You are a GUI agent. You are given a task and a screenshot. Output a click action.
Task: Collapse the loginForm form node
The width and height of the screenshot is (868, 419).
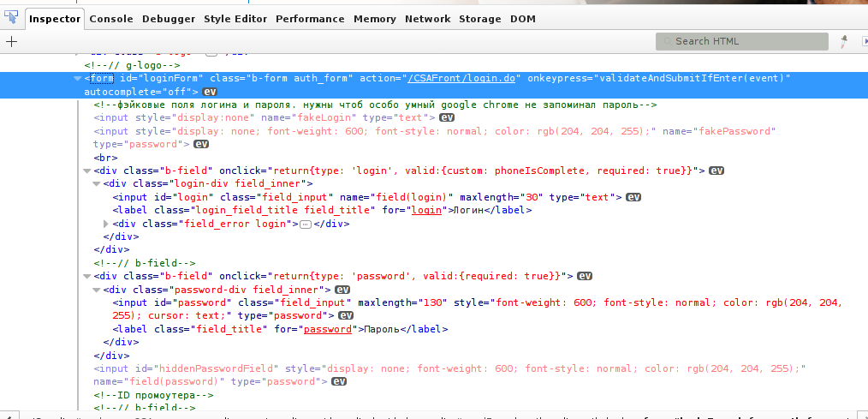click(78, 79)
